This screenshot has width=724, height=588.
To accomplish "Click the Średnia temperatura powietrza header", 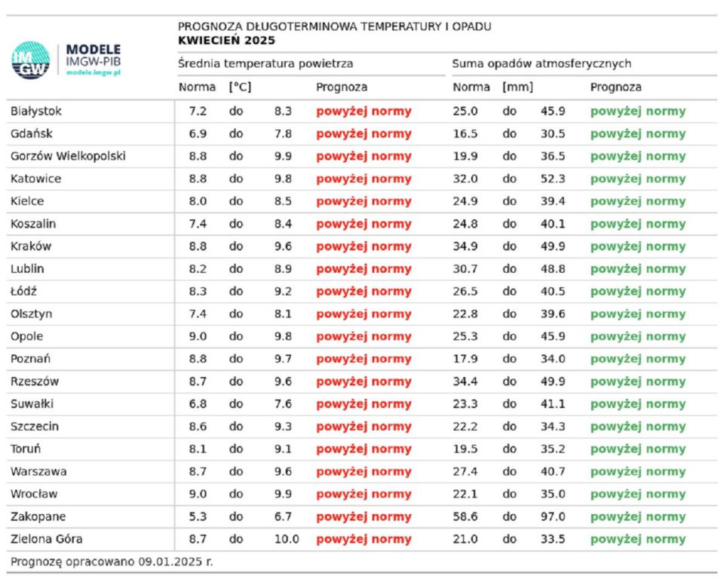I will coord(265,63).
